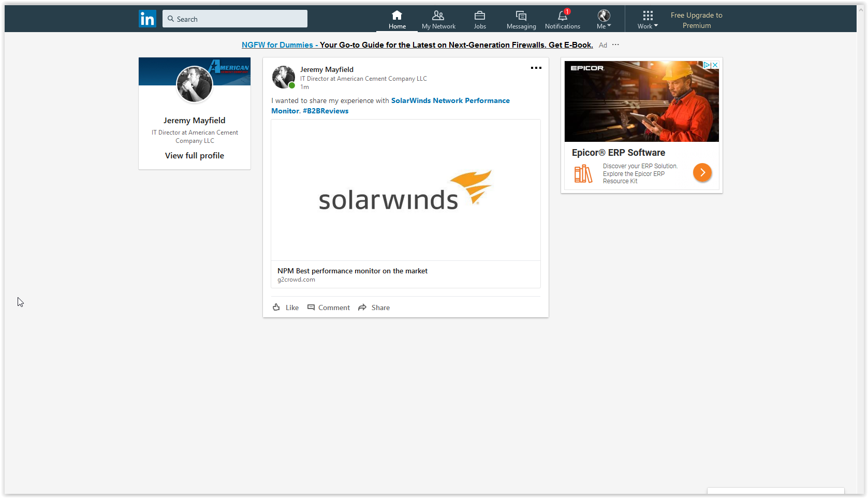Click Free Upgrade to Premium link
The width and height of the screenshot is (868, 498).
coord(697,20)
